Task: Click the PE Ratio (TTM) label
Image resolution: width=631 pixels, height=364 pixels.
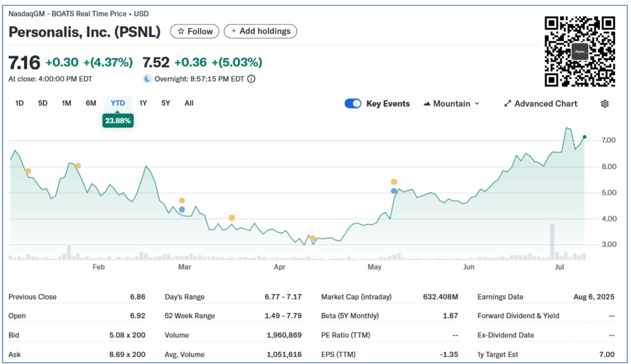Action: [x=346, y=335]
